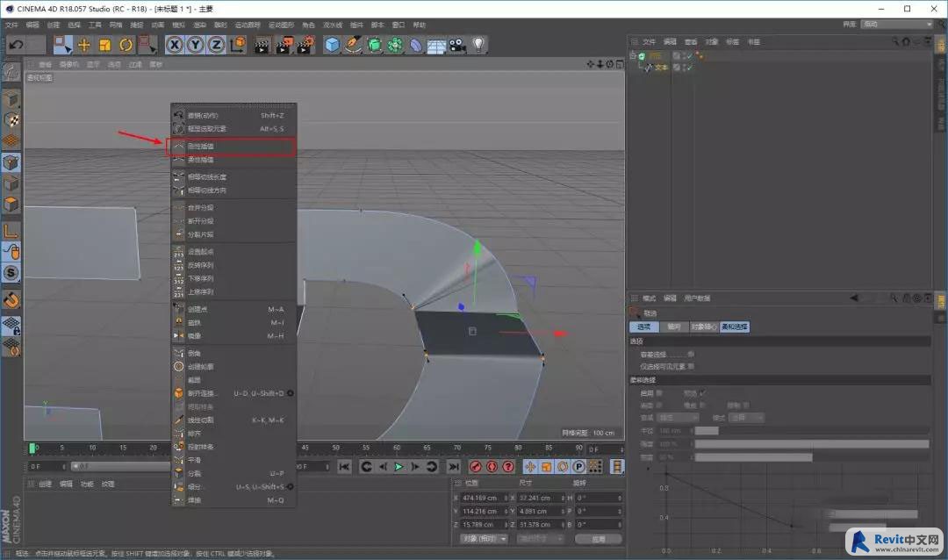Click the green playhead at frame 0

(x=32, y=449)
